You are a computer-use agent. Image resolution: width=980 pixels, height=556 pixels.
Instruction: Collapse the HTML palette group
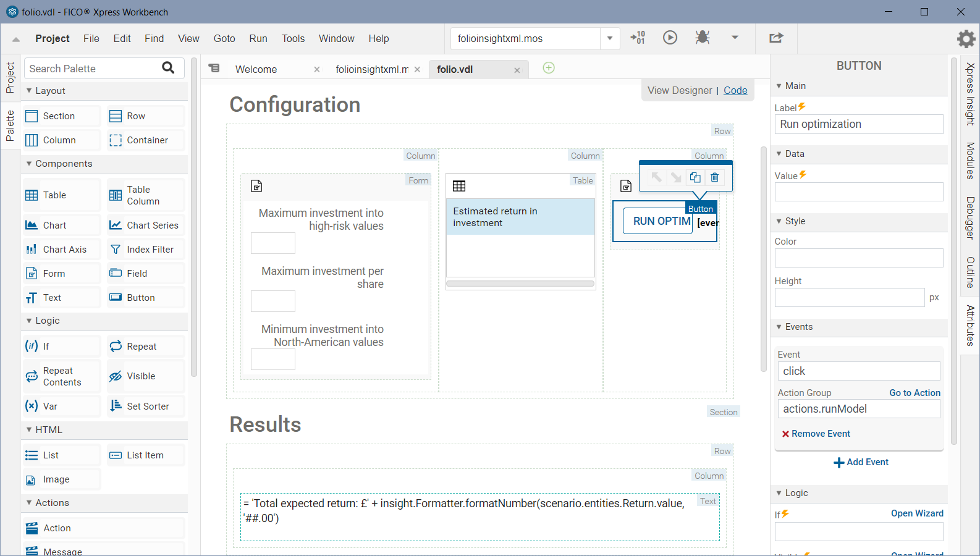coord(29,429)
